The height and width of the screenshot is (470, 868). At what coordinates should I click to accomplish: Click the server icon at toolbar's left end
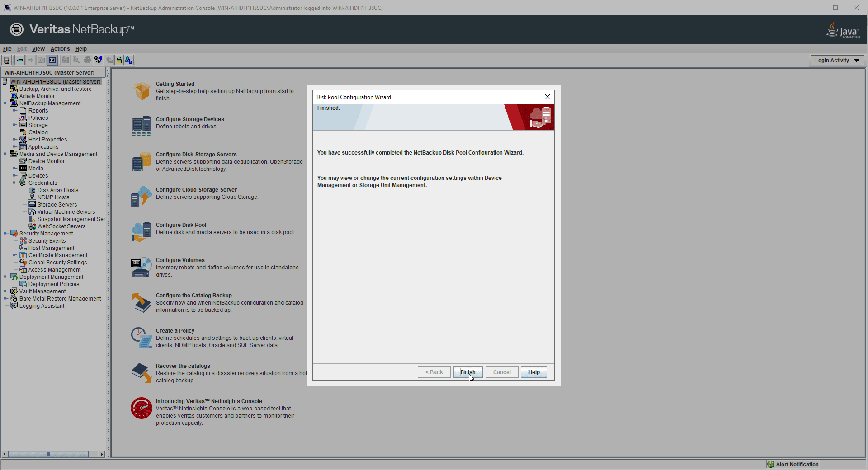coord(7,60)
